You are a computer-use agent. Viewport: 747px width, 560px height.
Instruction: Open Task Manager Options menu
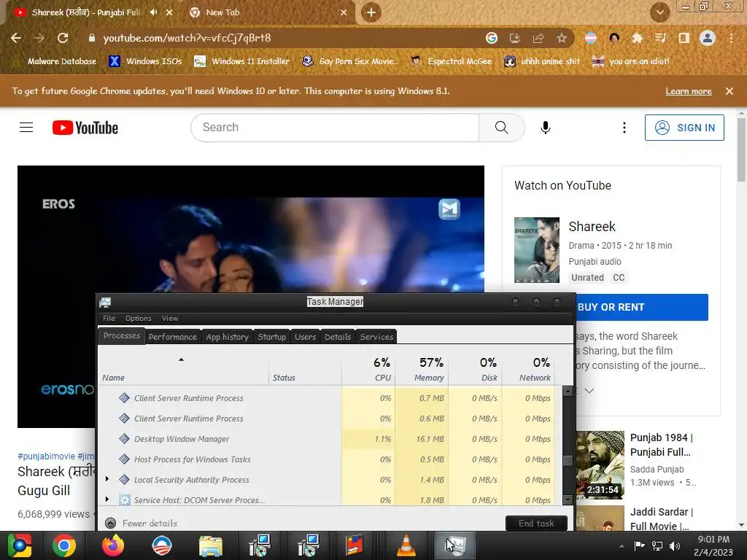point(138,318)
